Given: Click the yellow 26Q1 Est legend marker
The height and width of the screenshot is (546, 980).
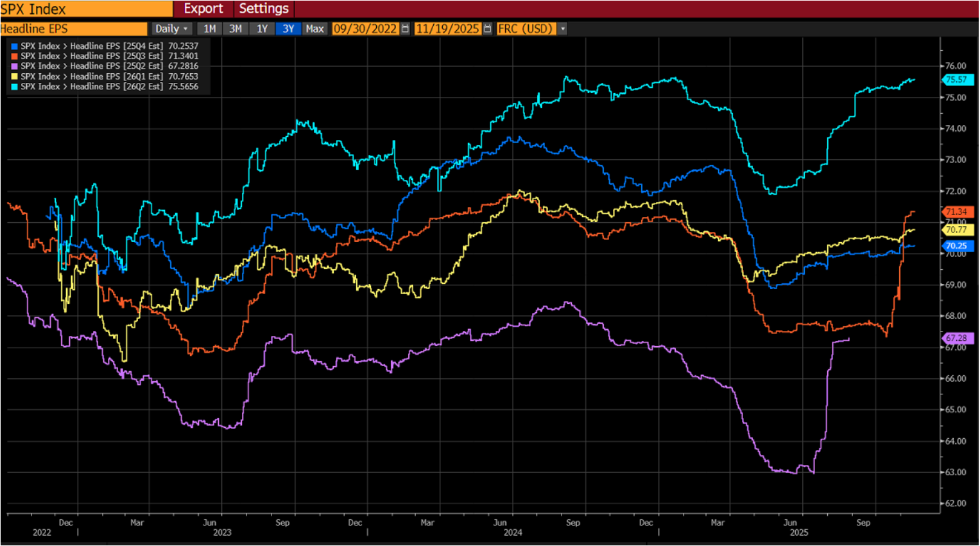Looking at the screenshot, I should [x=14, y=76].
